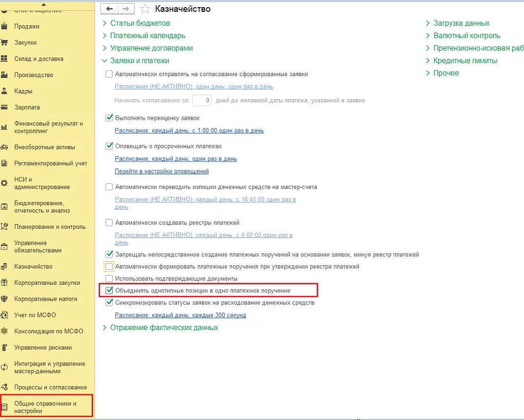
Task: Click the Общие справочники и настройки icon
Action: pyautogui.click(x=4, y=407)
